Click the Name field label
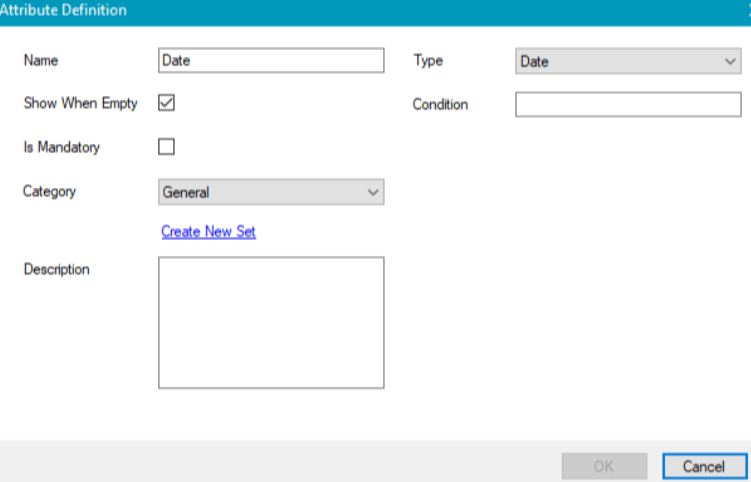The width and height of the screenshot is (751, 482). 41,61
